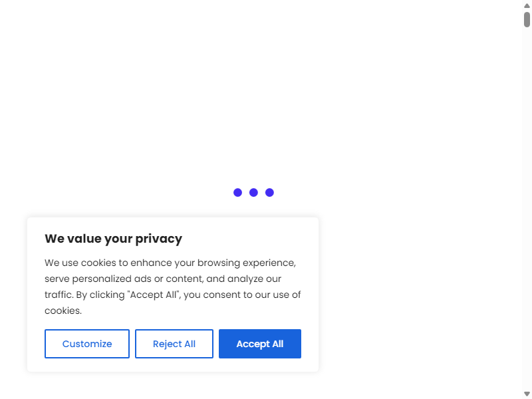Click the last blue loading dot
This screenshot has height=399, width=532.
click(x=269, y=192)
